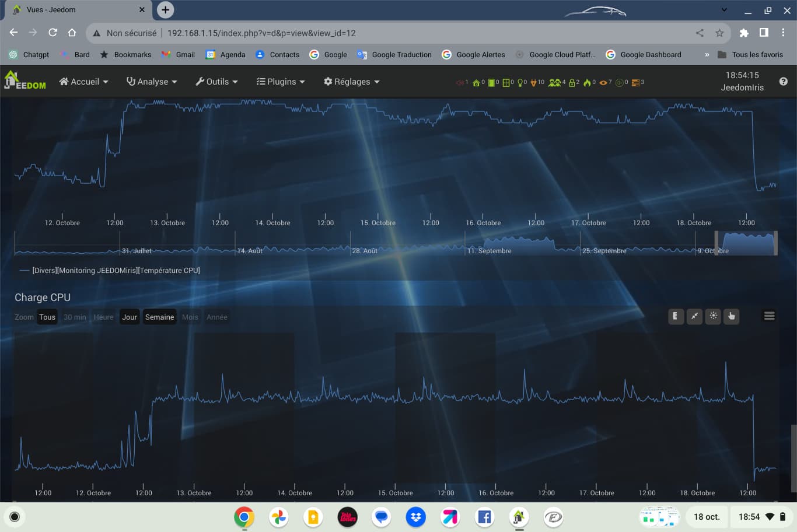Open the Google Dashboard bookmark
The height and width of the screenshot is (532, 797).
tap(644, 54)
